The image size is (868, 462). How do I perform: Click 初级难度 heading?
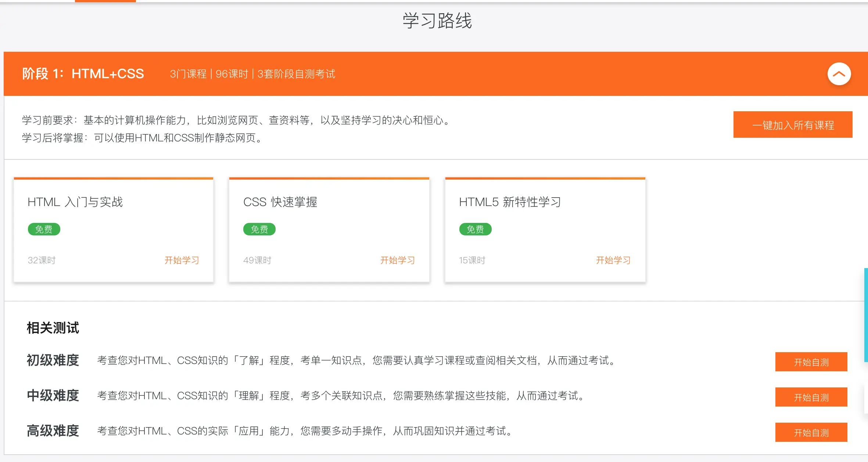click(x=53, y=360)
